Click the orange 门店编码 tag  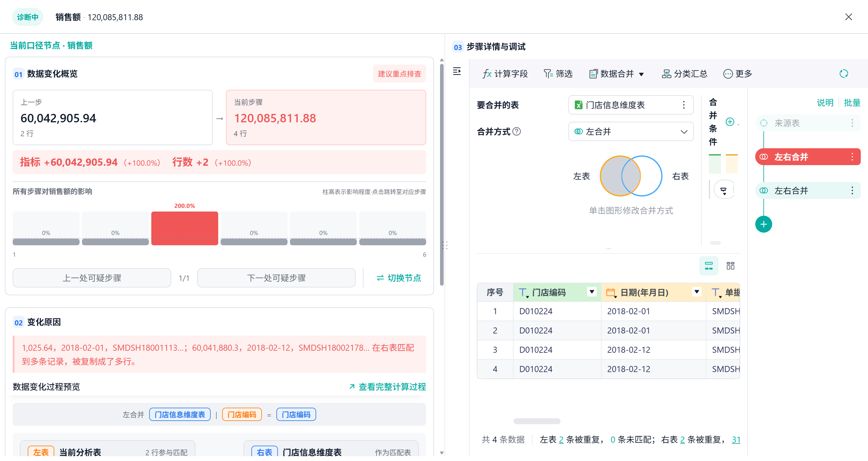click(242, 415)
